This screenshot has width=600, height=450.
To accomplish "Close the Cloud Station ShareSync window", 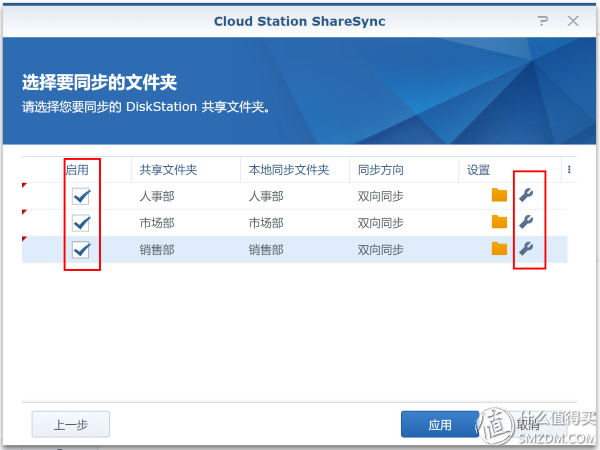I will [573, 20].
